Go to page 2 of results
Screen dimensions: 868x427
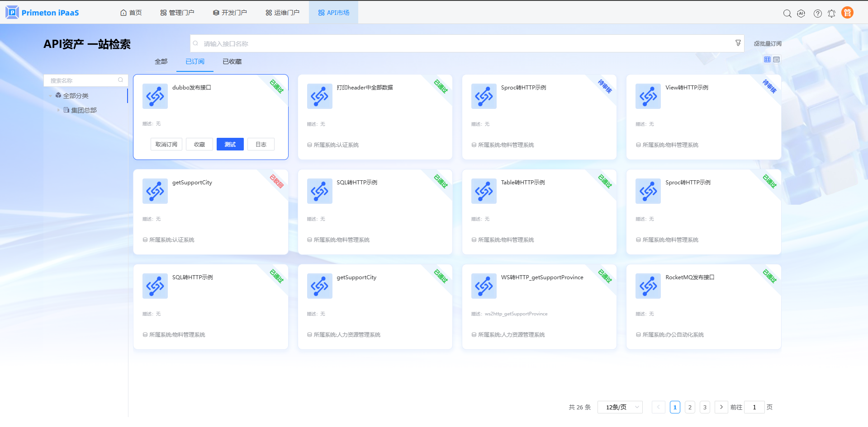(690, 407)
